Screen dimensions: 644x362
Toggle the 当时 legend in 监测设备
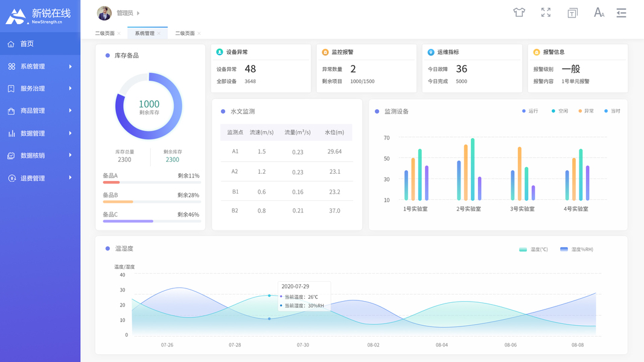(x=612, y=111)
